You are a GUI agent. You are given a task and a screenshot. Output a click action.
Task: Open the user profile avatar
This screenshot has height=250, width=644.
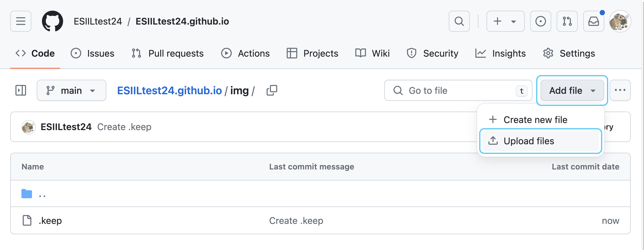click(x=620, y=21)
